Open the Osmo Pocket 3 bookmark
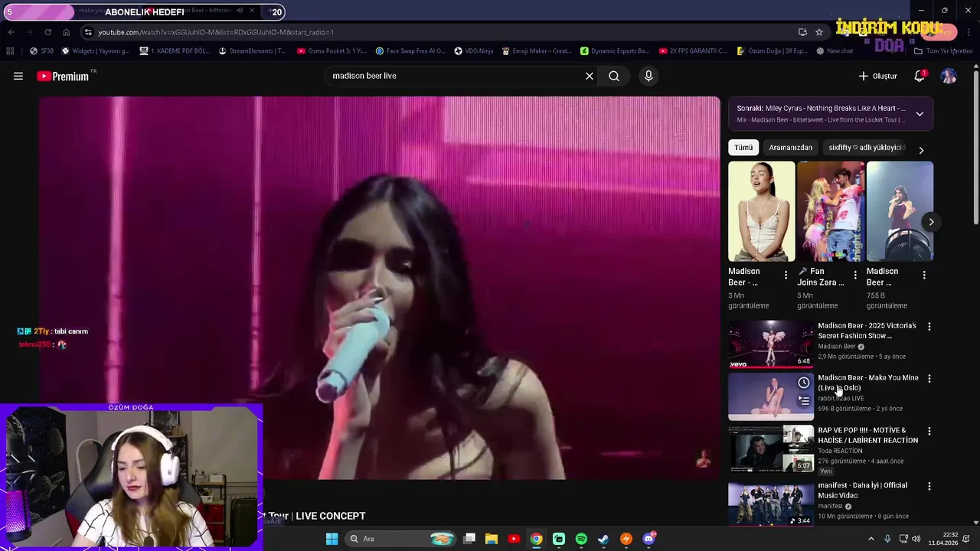This screenshot has width=980, height=551. (x=332, y=51)
